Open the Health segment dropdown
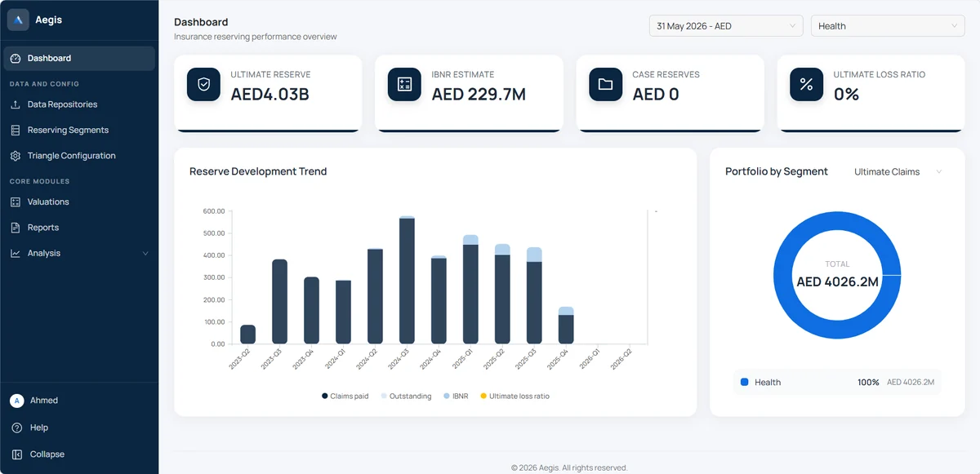The width and height of the screenshot is (980, 474). tap(888, 26)
